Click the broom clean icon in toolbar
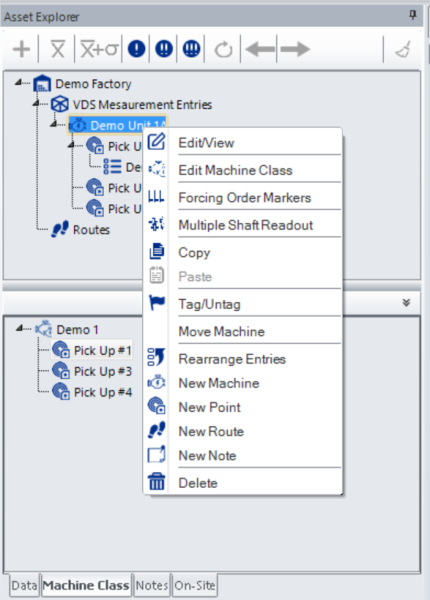The image size is (430, 600). (x=403, y=49)
